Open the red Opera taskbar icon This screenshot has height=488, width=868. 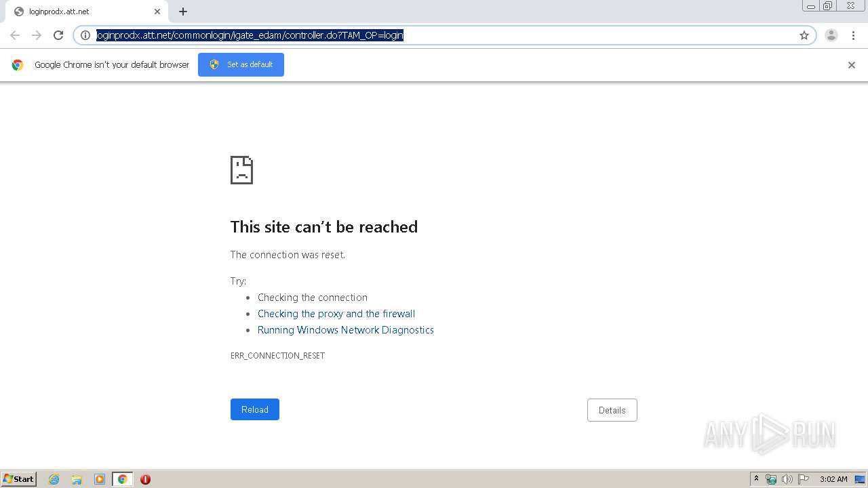[x=145, y=479]
